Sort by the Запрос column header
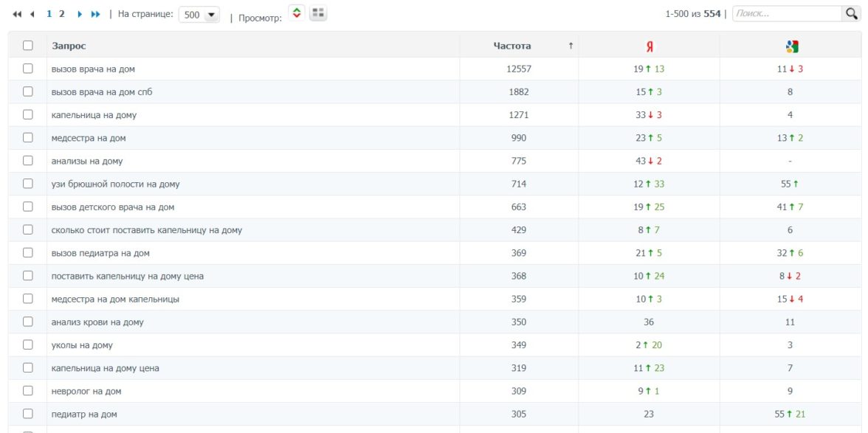Image resolution: width=868 pixels, height=433 pixels. (69, 46)
